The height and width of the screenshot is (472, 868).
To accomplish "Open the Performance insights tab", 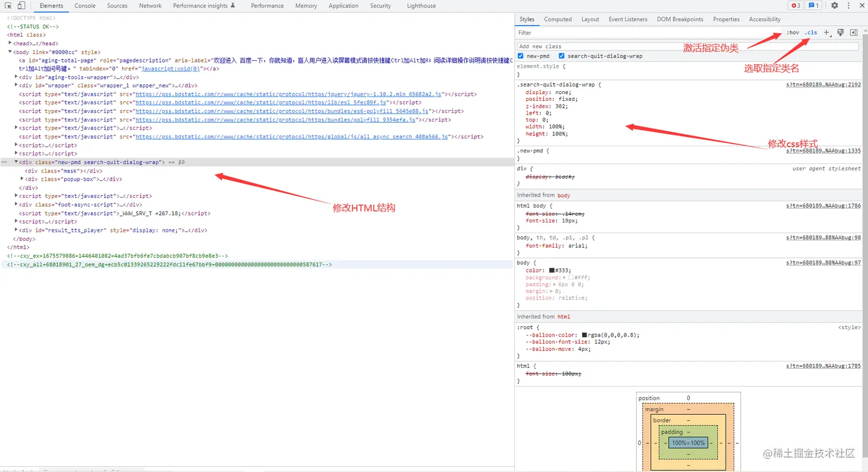I will click(204, 6).
